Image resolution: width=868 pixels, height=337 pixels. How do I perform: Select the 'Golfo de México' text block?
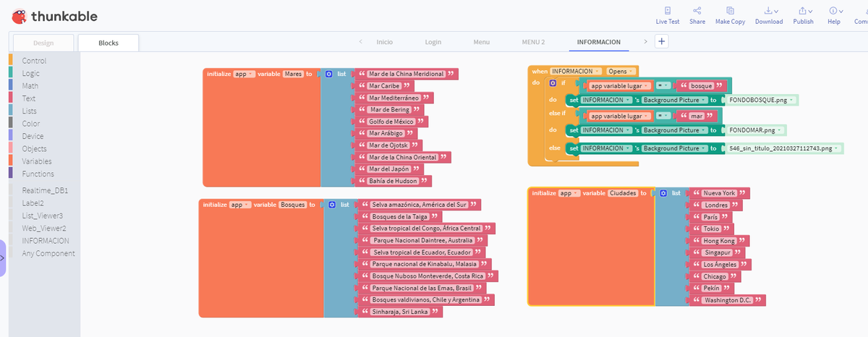[x=391, y=121]
